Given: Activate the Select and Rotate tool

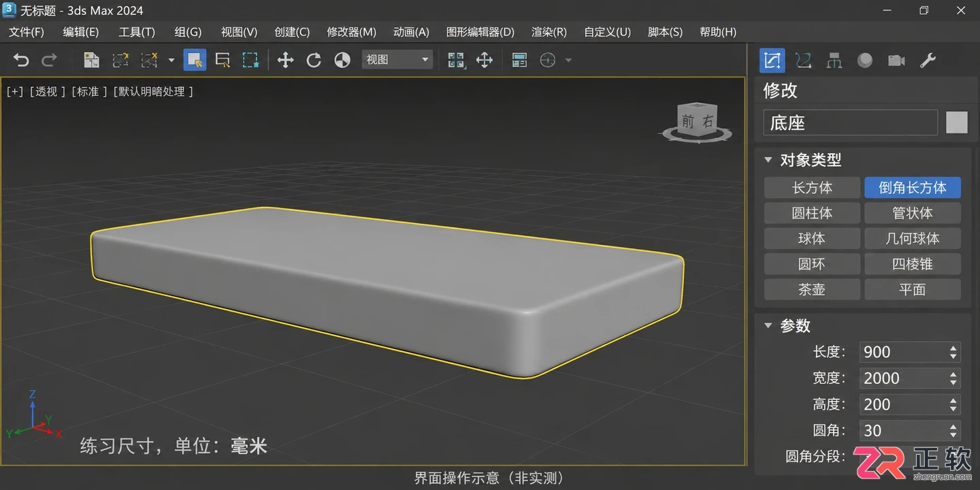Looking at the screenshot, I should pyautogui.click(x=314, y=60).
